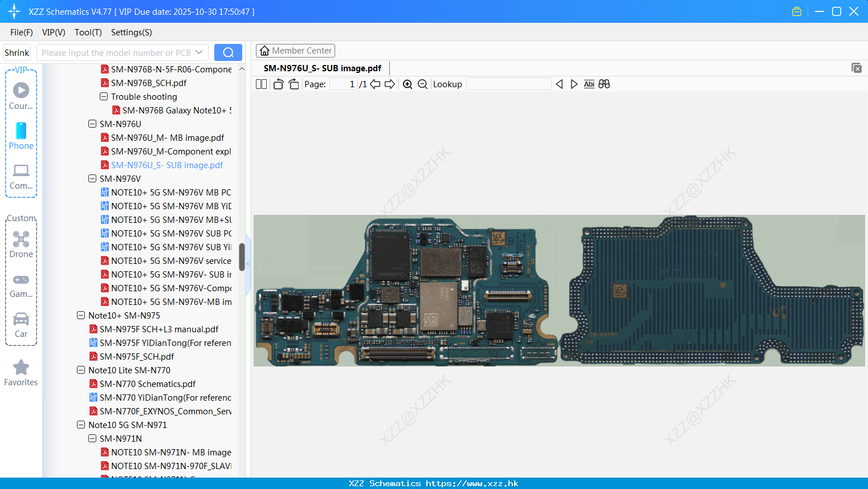Collapse the SM-N976V folder
Viewport: 868px width, 489px height.
pyautogui.click(x=92, y=178)
